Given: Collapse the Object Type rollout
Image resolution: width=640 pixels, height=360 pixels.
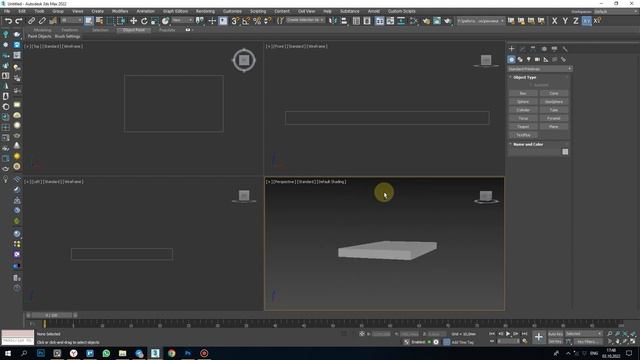Looking at the screenshot, I should pos(524,77).
